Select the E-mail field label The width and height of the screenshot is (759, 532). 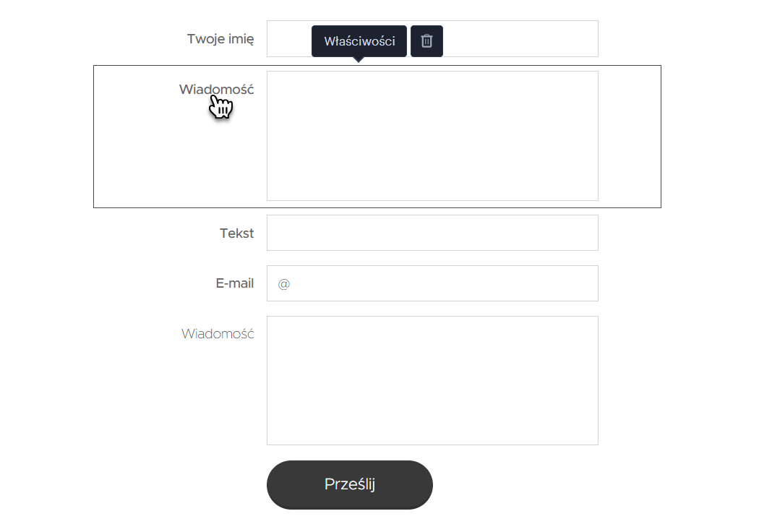pos(235,283)
